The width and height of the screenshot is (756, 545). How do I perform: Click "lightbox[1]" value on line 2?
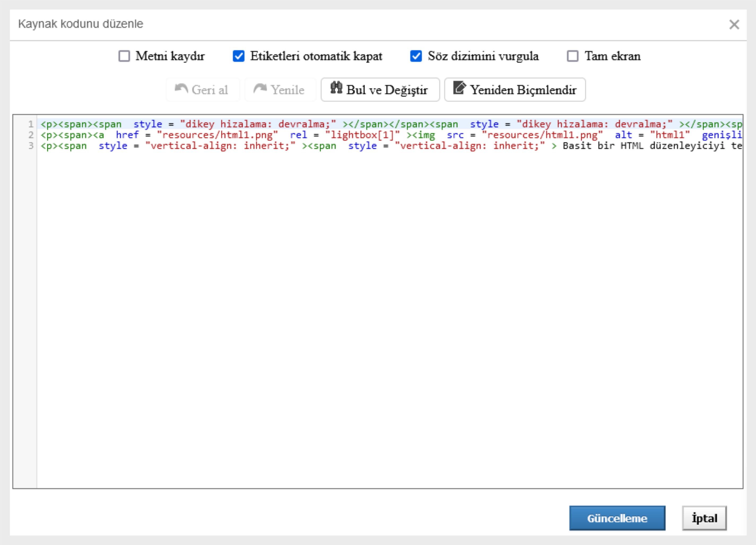coord(362,135)
